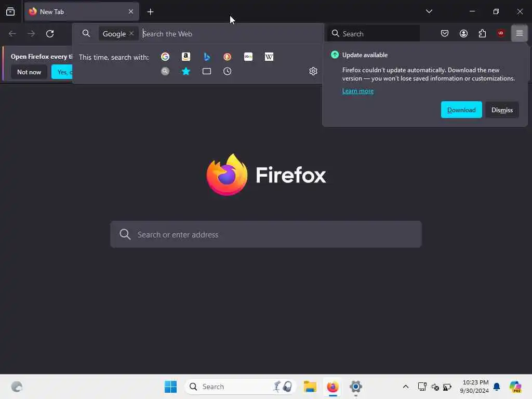
Task: Focus the Search the Web address field
Action: (x=231, y=34)
